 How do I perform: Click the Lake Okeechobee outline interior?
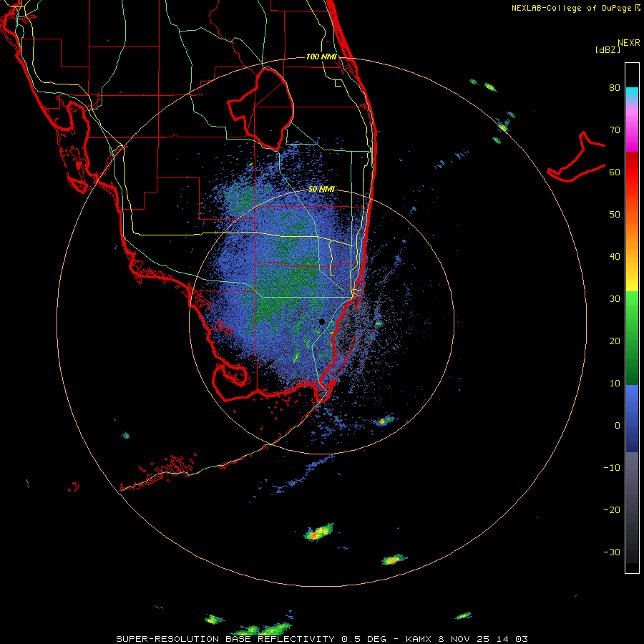(x=270, y=109)
